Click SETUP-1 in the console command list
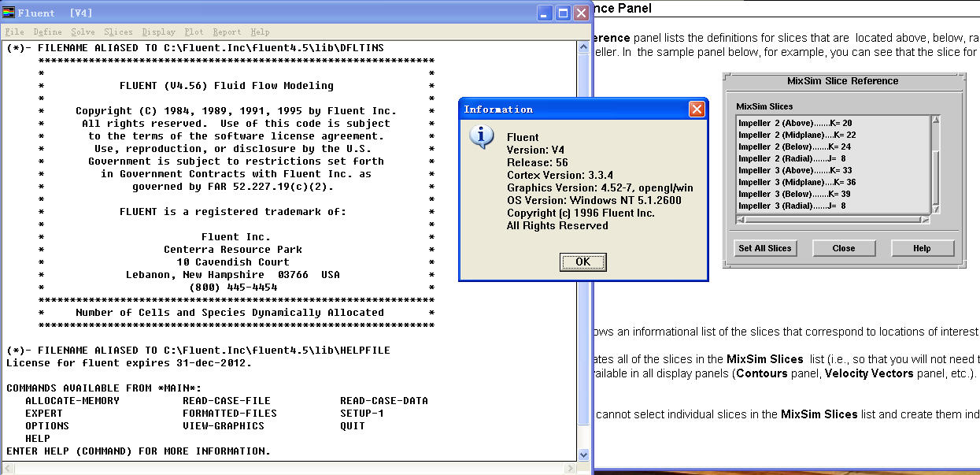 point(362,414)
